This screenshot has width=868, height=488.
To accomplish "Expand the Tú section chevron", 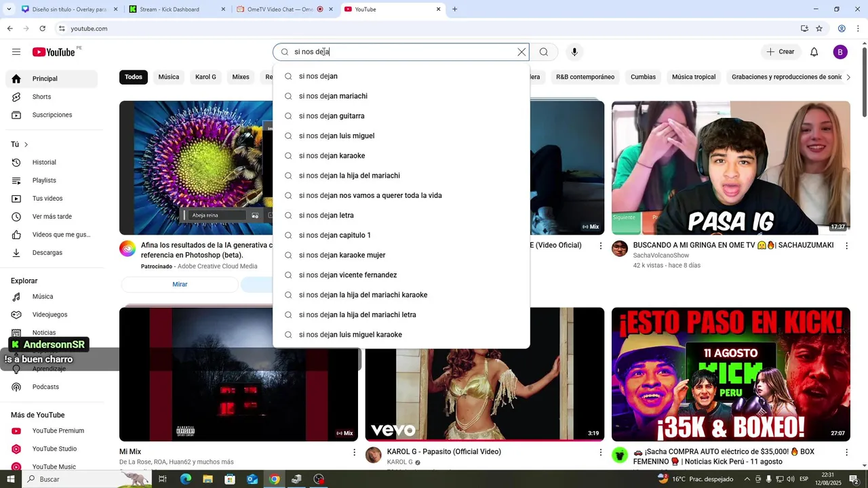I will pyautogui.click(x=26, y=144).
